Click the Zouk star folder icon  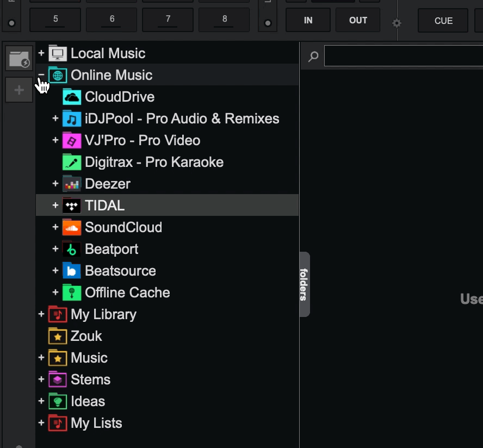[x=58, y=336]
